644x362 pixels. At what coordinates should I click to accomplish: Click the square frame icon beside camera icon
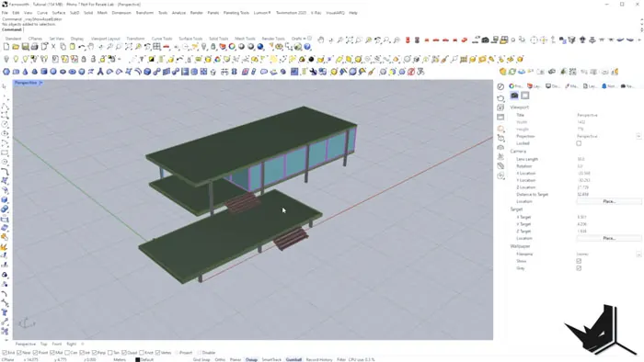(525, 96)
